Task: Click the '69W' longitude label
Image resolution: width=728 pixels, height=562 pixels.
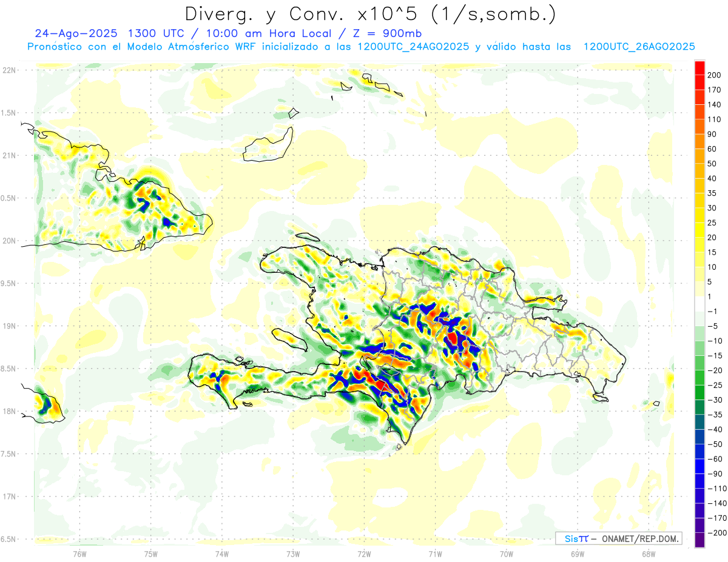Action: tap(577, 553)
